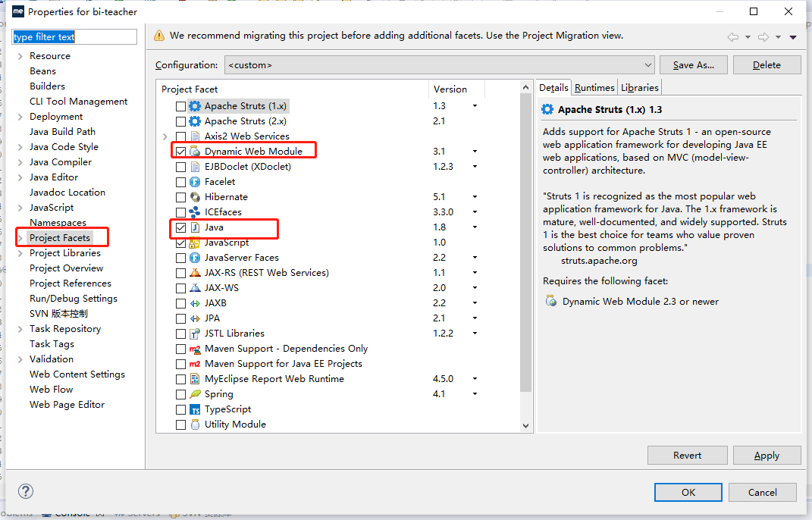The width and height of the screenshot is (812, 520).
Task: Switch to the Libraries tab
Action: (640, 88)
